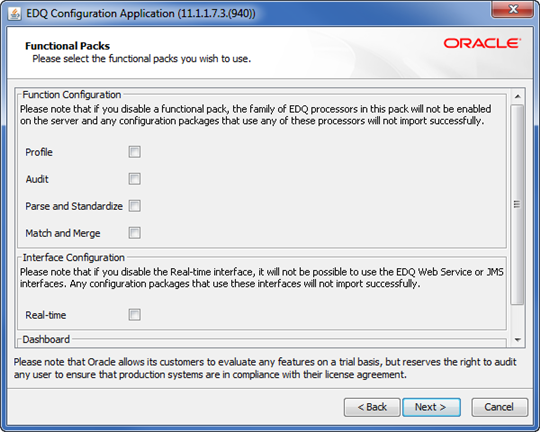Screen dimensions: 540x432
Task: Enable the Real-time interface checkbox
Action: 134,315
